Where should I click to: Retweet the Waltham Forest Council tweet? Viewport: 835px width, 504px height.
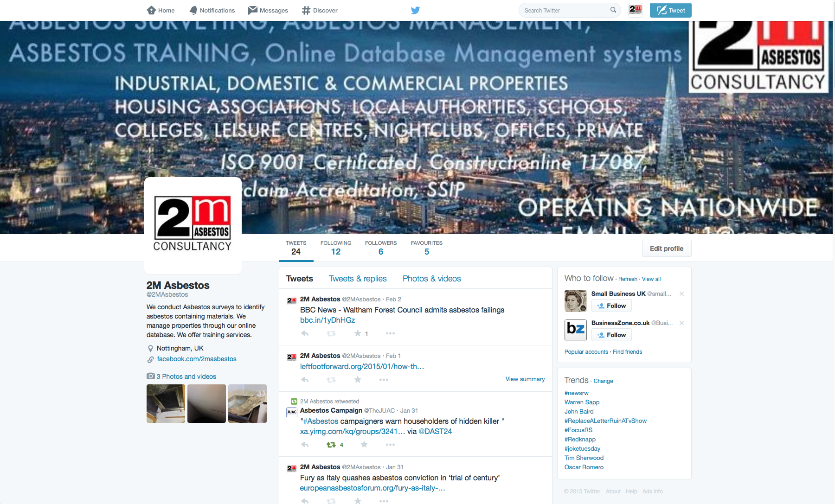[x=331, y=333]
